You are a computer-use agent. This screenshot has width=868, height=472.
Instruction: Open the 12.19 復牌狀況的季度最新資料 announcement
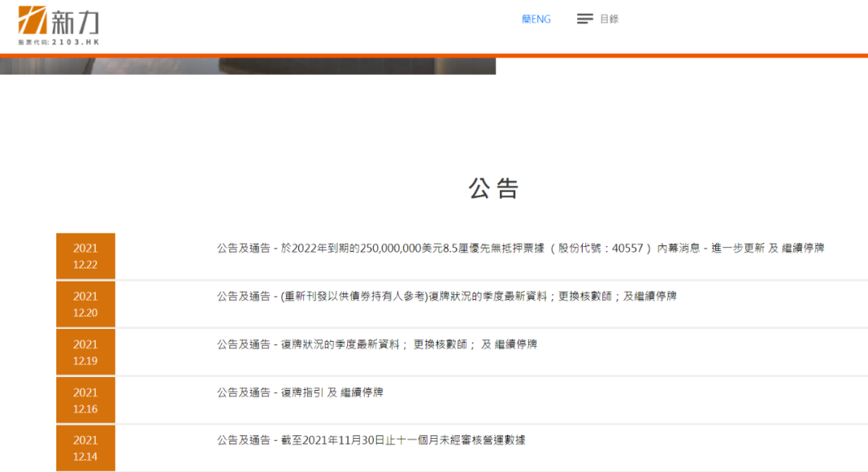pos(376,344)
